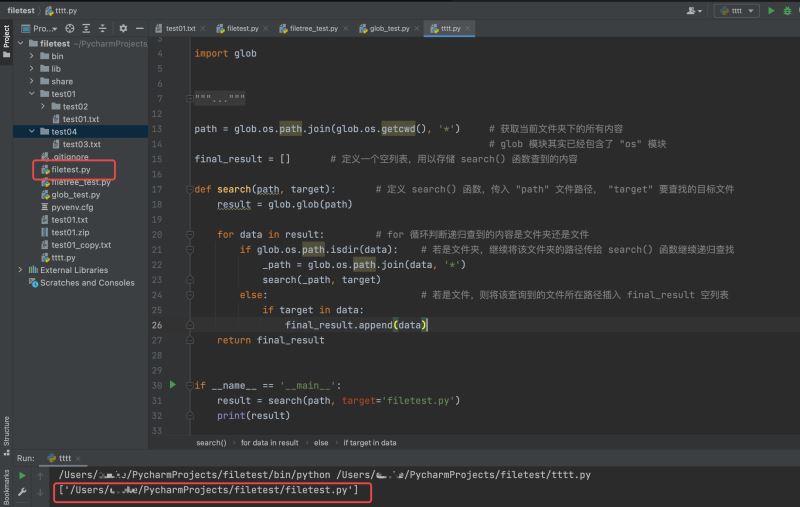Click run gutter arrow beside the __main__ line
The height and width of the screenshot is (507, 800).
(172, 384)
